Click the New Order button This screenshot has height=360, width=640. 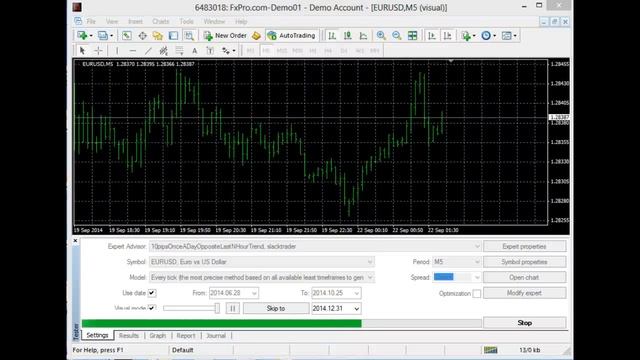pyautogui.click(x=225, y=36)
